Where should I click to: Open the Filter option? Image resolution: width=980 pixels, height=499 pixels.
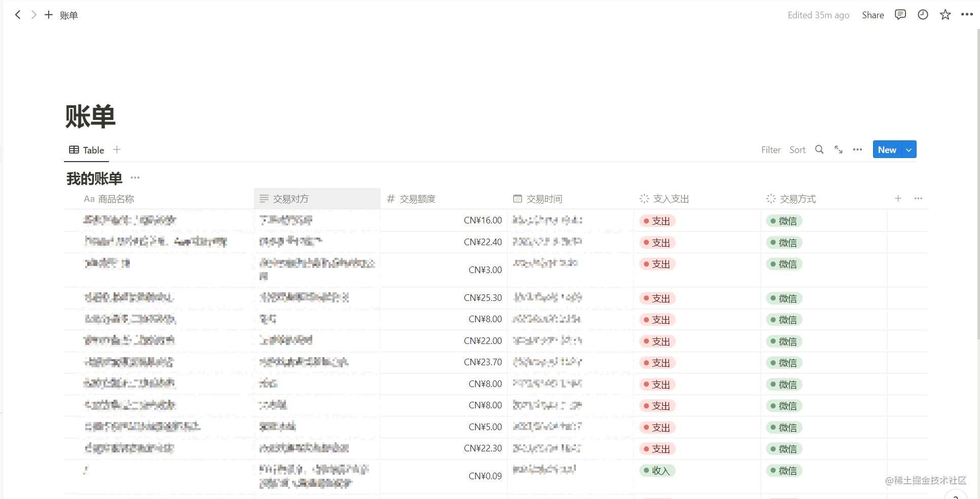click(x=771, y=150)
